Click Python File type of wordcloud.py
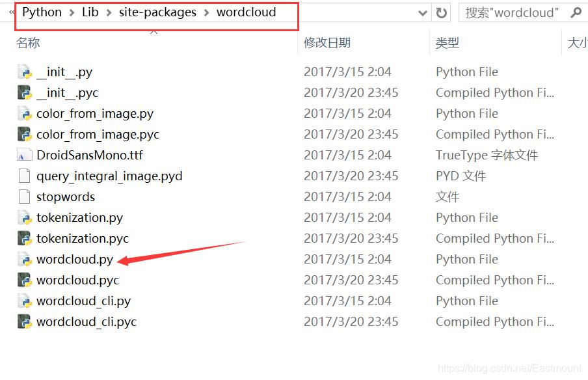 [x=467, y=259]
